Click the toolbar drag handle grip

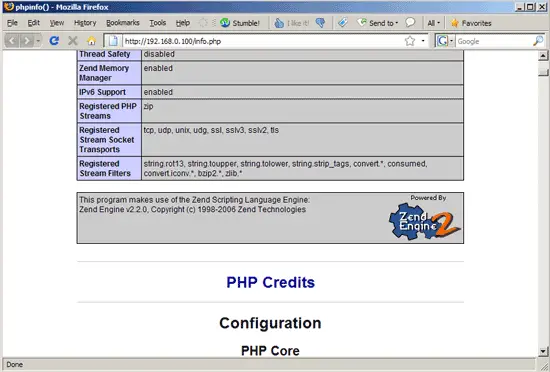tap(213, 23)
